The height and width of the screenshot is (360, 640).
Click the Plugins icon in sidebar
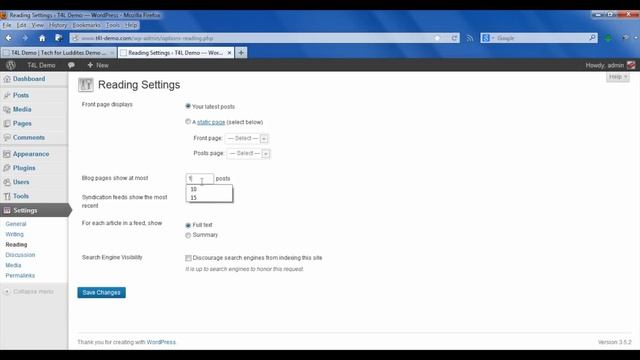(7, 168)
